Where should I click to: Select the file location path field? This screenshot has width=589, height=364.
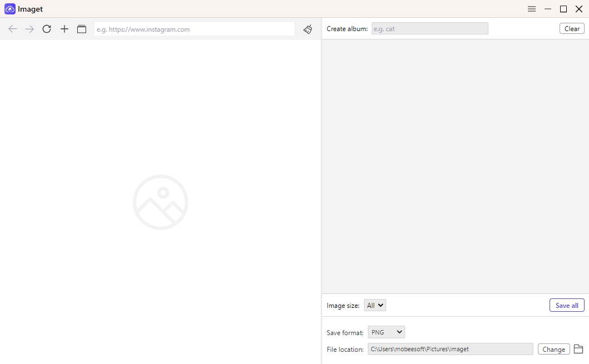point(451,349)
